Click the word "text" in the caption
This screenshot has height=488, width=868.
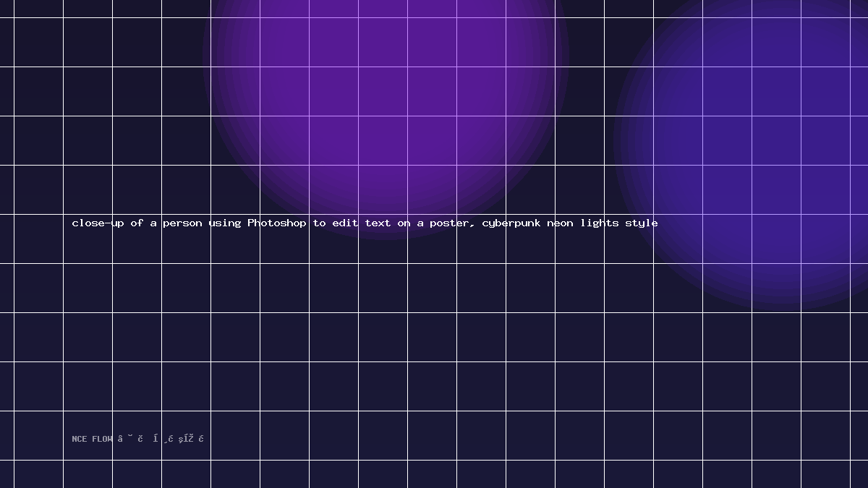coord(378,223)
